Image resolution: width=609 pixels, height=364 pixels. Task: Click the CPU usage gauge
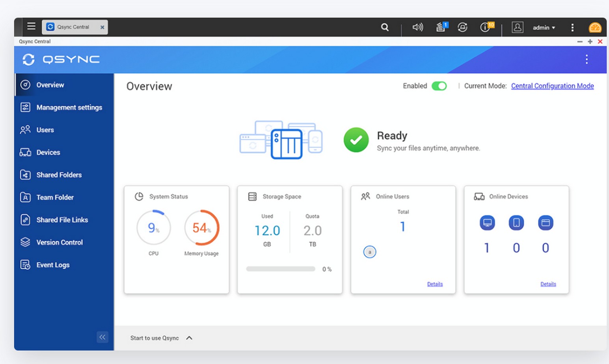tap(154, 228)
